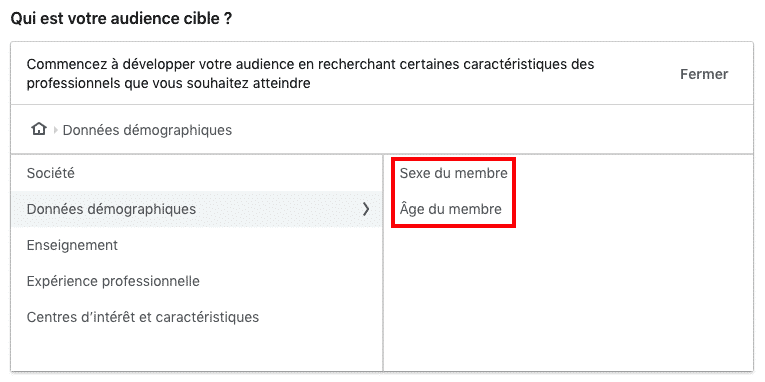Open the Données démographiques category row
The width and height of the screenshot is (765, 382).
pos(196,209)
